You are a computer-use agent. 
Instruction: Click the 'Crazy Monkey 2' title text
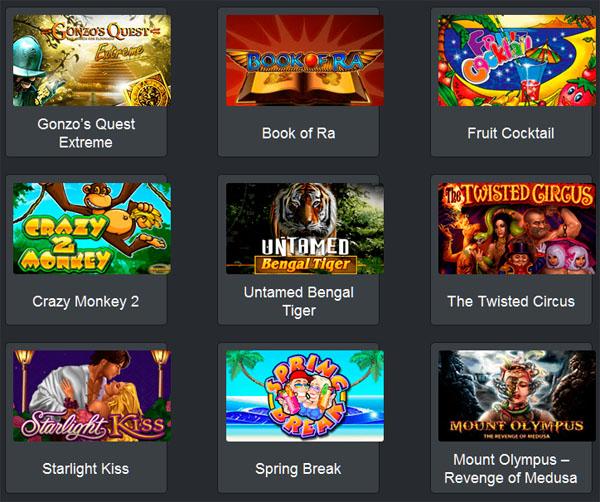[86, 302]
